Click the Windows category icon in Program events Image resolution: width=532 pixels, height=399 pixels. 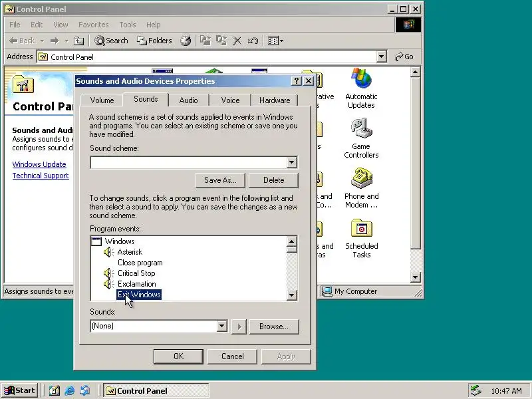(x=96, y=241)
